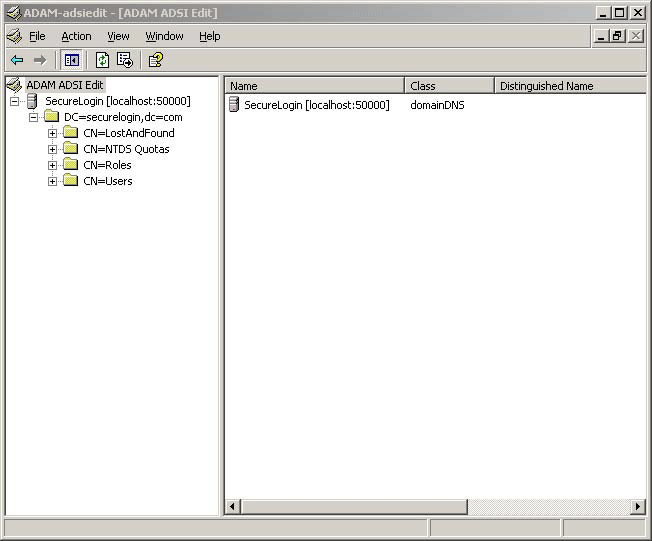652x541 pixels.
Task: Expand the CN=Roles node
Action: pos(52,166)
